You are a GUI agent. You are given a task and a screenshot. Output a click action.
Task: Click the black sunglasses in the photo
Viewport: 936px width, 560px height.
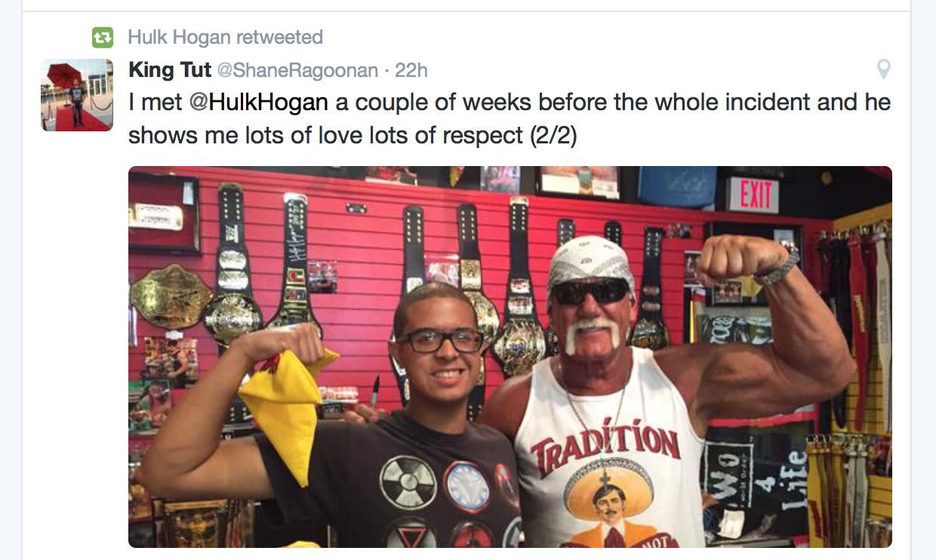point(590,291)
